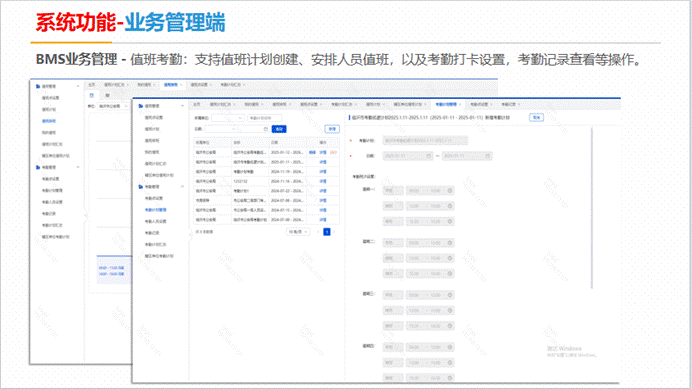The image size is (692, 389).
Task: Click 编辑 link in first table row
Action: [x=312, y=152]
